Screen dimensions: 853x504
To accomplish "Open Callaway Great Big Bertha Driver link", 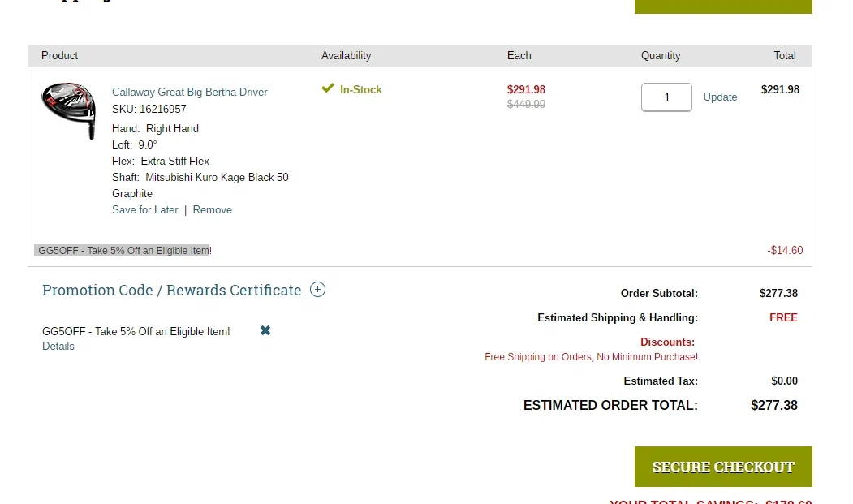I will 189,92.
